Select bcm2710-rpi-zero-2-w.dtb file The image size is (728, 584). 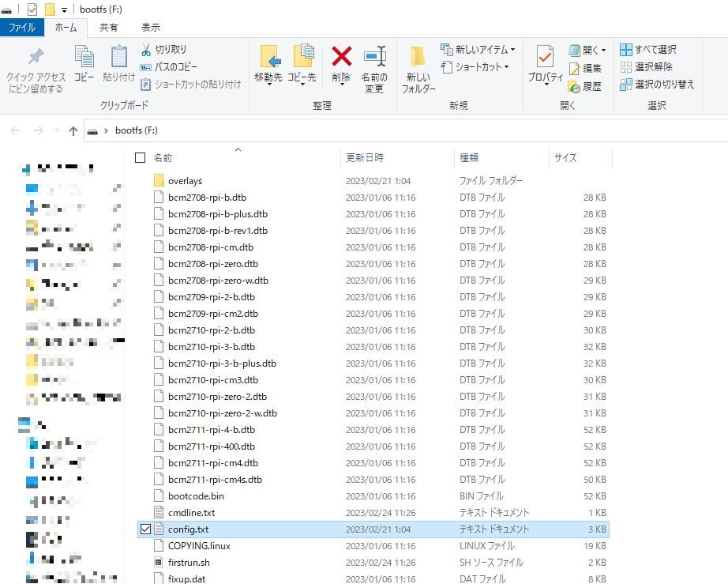(x=373, y=413)
